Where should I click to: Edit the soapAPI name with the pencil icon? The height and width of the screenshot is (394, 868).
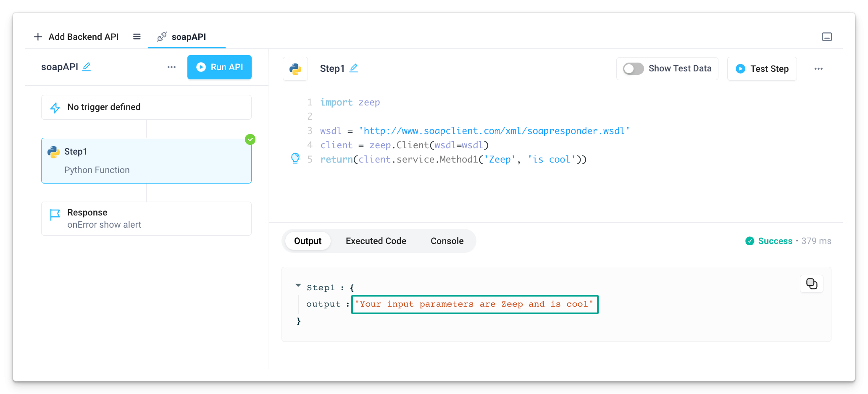87,67
